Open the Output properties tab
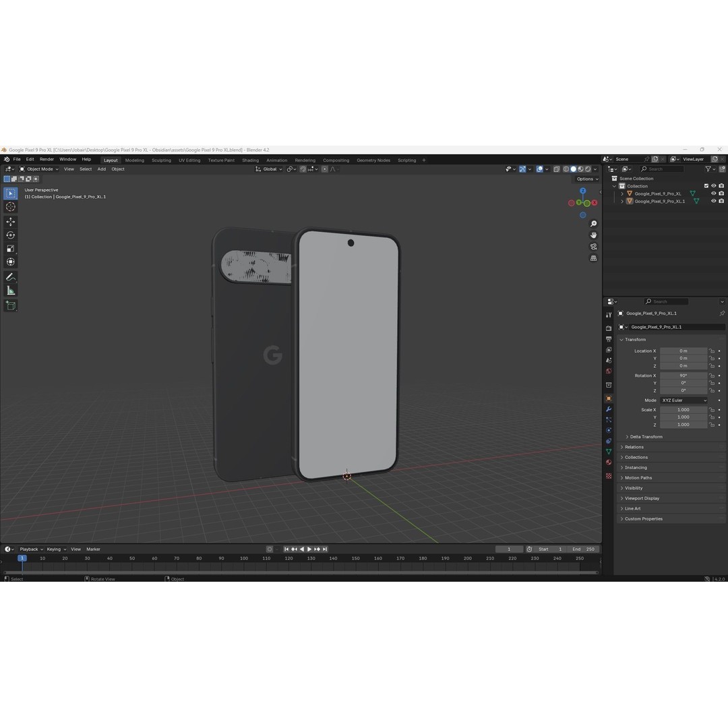Image resolution: width=728 pixels, height=728 pixels. click(609, 339)
